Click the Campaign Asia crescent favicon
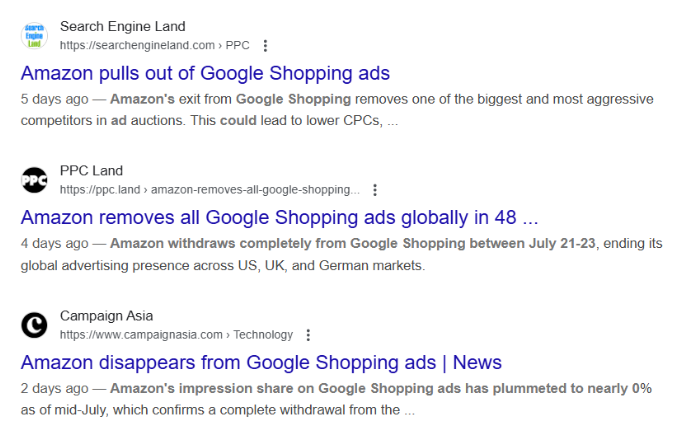Viewport: 675px width, 435px height. pos(34,325)
